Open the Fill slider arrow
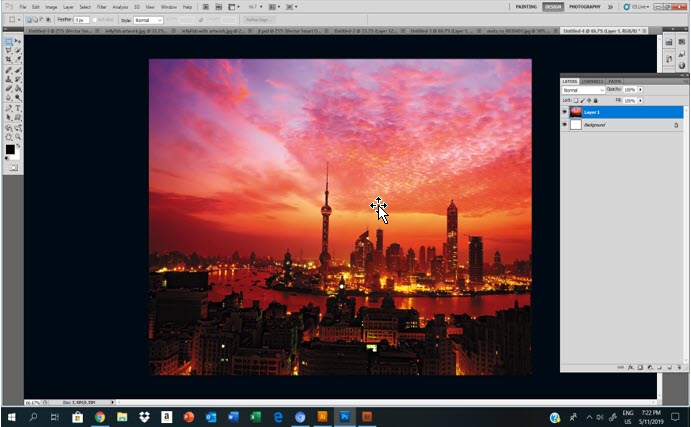This screenshot has height=427, width=691. tap(640, 100)
